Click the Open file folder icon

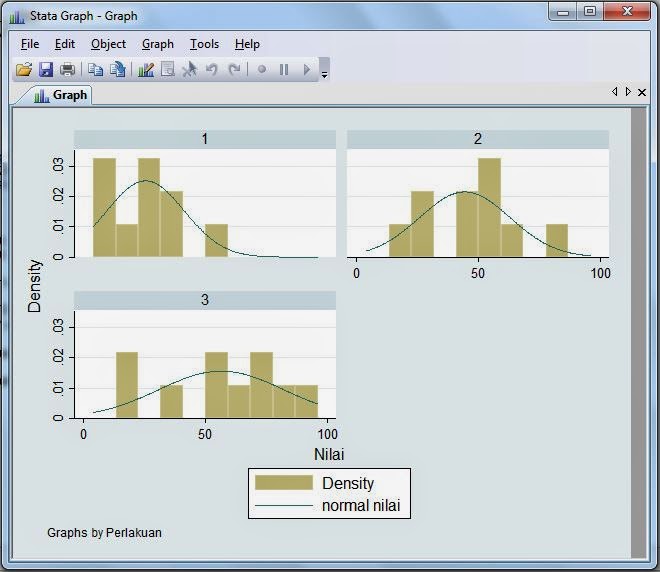click(x=24, y=70)
